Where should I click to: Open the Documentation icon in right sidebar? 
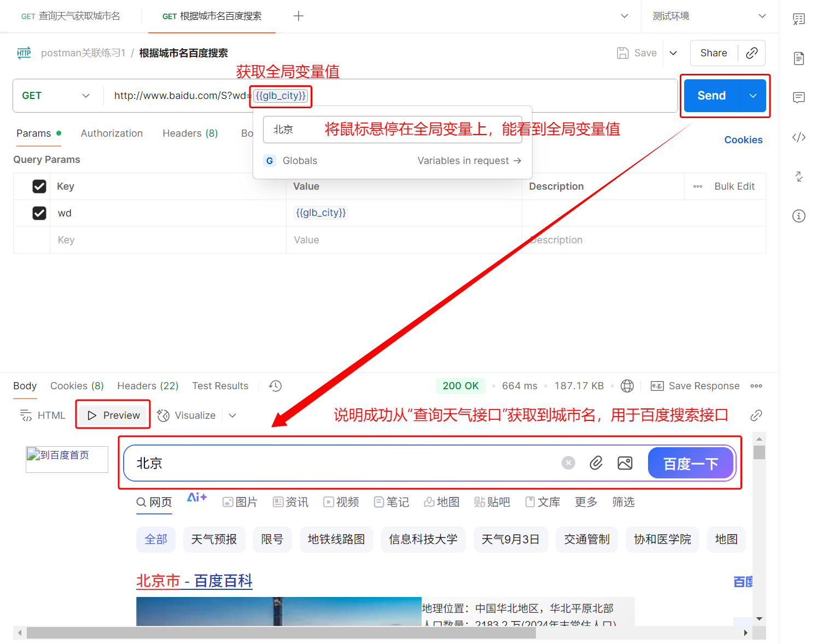[799, 58]
